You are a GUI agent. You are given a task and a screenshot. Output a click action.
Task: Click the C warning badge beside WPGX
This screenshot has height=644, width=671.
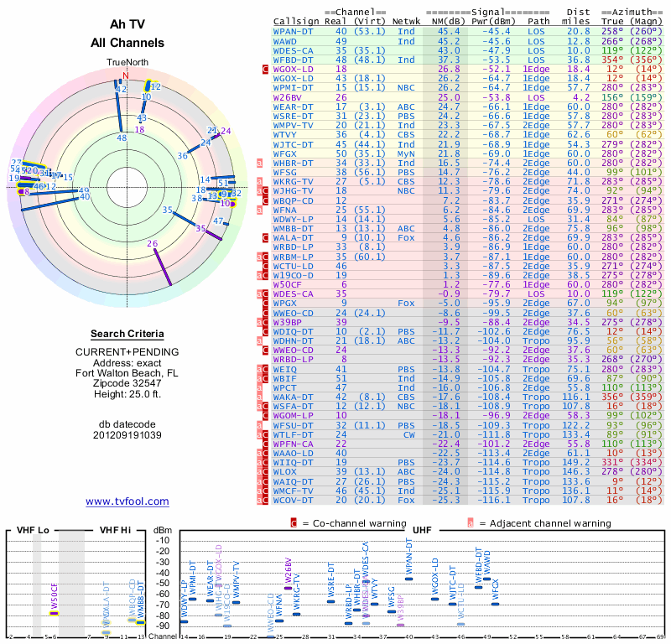tap(265, 304)
